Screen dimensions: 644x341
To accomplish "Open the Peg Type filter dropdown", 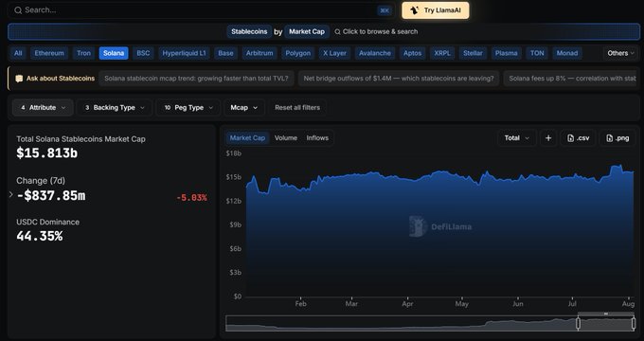I will pos(188,108).
